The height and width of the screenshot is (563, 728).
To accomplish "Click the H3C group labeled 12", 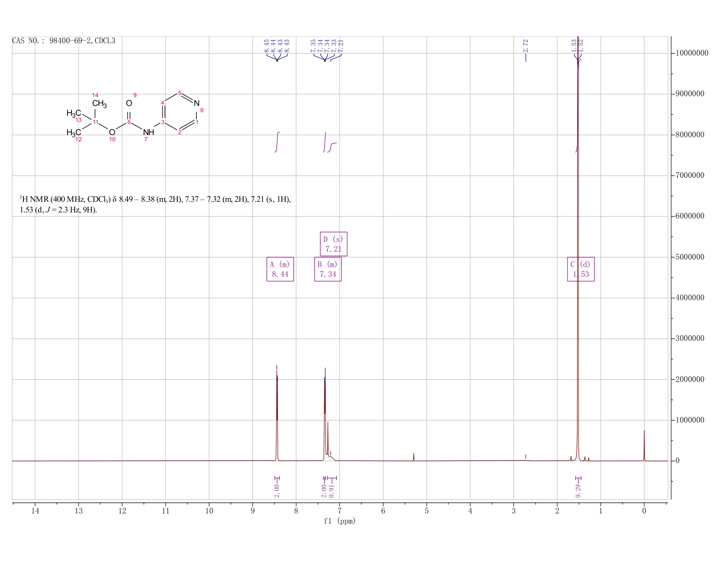I will (x=74, y=132).
